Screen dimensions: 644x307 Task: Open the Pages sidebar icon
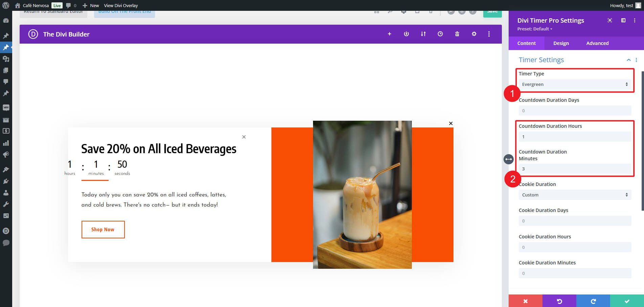point(6,70)
